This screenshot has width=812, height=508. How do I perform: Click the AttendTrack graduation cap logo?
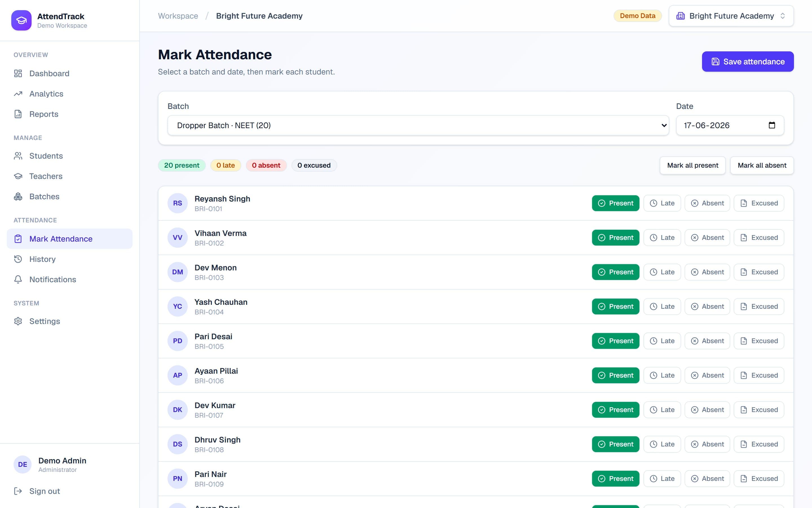21,20
